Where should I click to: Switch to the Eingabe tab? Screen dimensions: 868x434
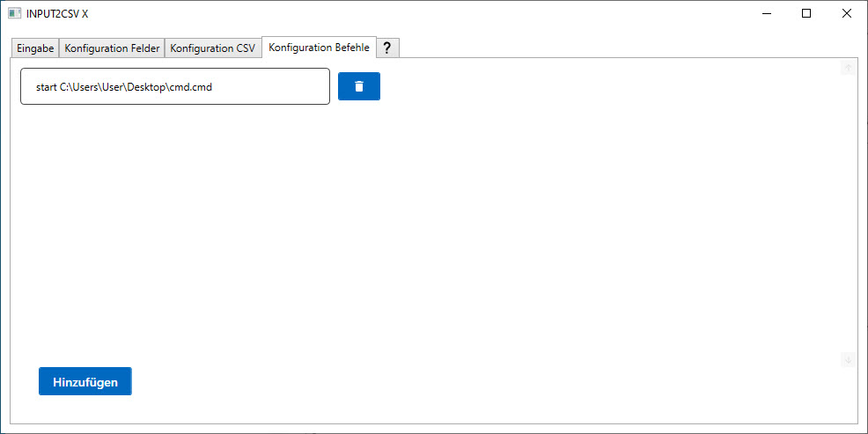click(x=35, y=48)
